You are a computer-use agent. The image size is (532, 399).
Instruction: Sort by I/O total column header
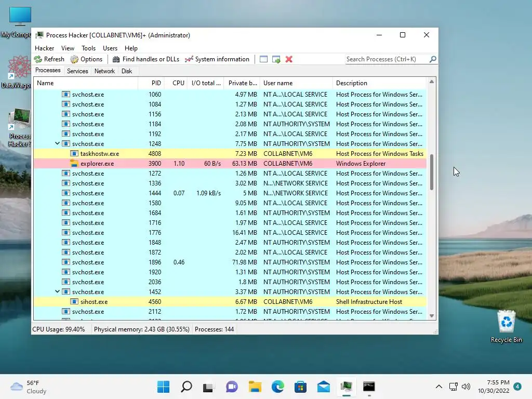pos(206,83)
